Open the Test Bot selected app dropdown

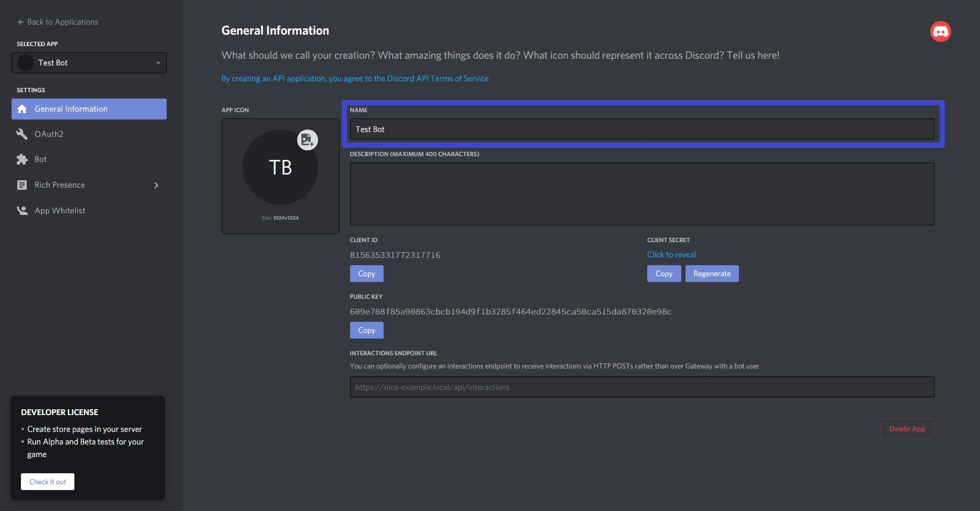(x=89, y=63)
